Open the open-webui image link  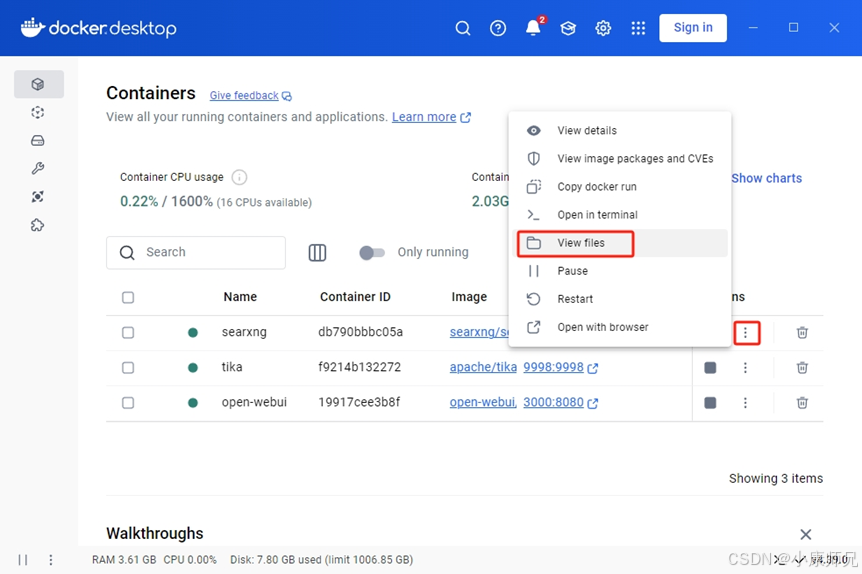(483, 402)
